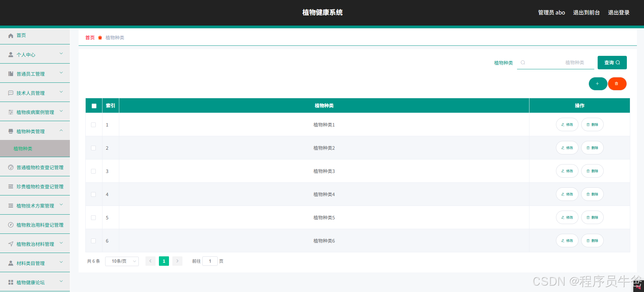Expand the 植物健康论坛 menu chevron
This screenshot has height=292, width=644.
pos(61,281)
